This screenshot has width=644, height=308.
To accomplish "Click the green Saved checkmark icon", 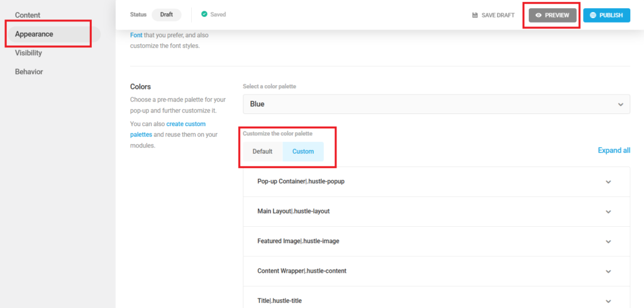I will pos(204,14).
